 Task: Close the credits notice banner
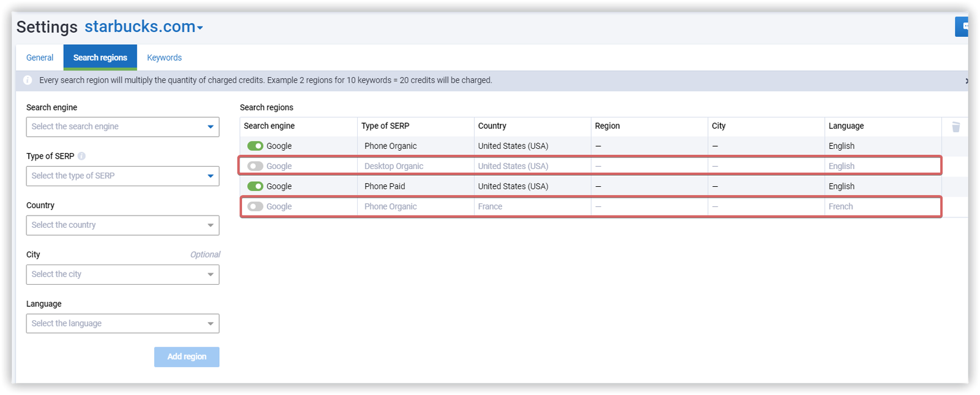tap(966, 81)
